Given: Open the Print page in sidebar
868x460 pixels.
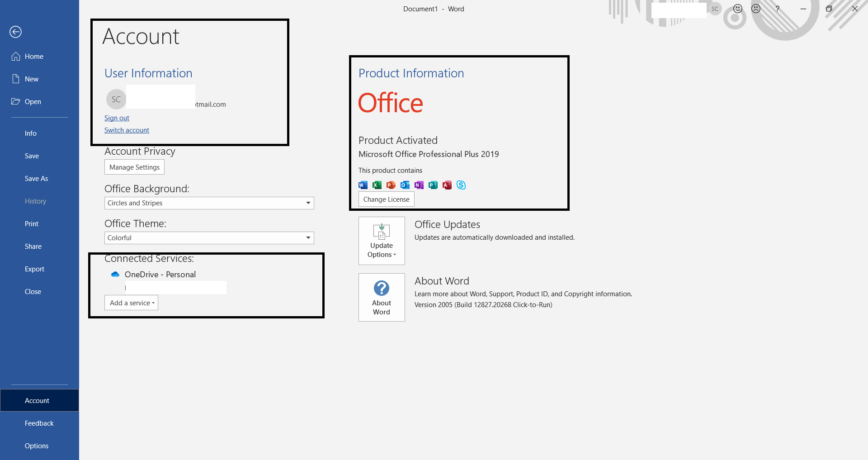Looking at the screenshot, I should [x=32, y=223].
